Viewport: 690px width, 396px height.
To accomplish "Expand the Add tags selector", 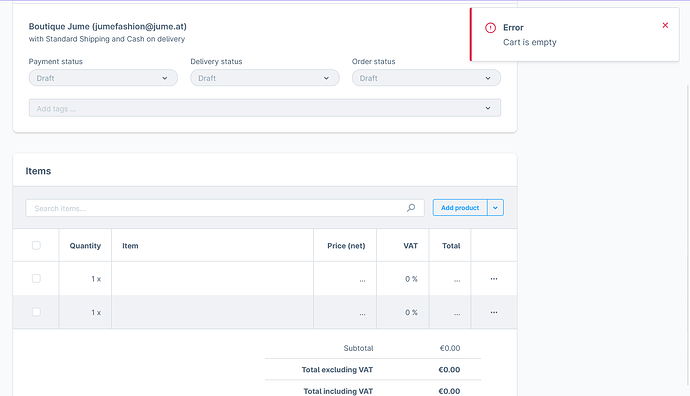I will coord(265,108).
